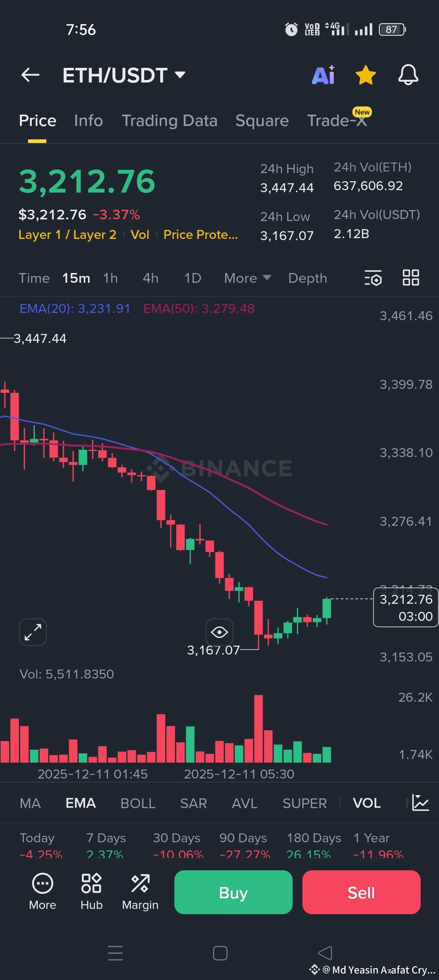
Task: Tap the 24h Vol(USDT) value 2.12B
Action: pyautogui.click(x=352, y=234)
